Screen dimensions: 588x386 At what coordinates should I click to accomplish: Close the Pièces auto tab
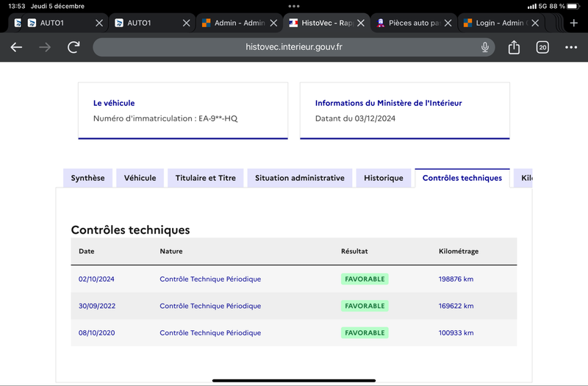(448, 23)
